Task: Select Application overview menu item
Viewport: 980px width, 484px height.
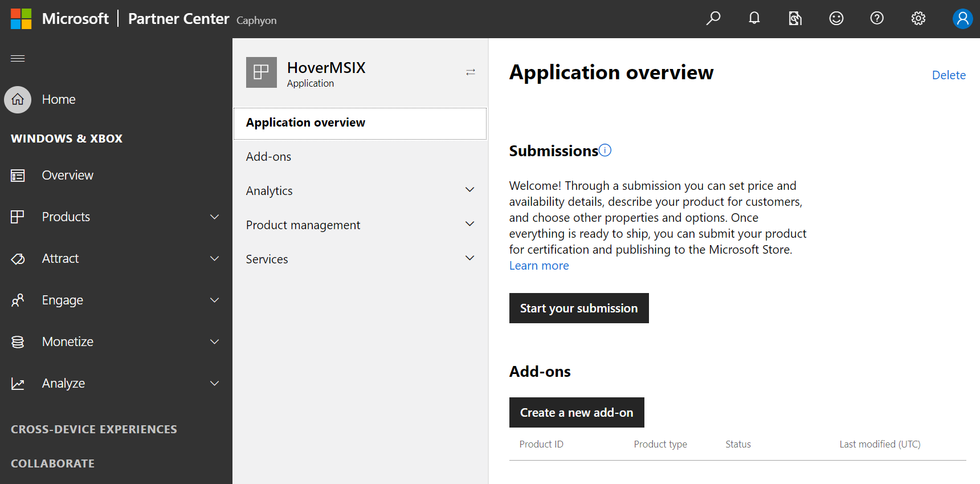Action: pos(360,123)
